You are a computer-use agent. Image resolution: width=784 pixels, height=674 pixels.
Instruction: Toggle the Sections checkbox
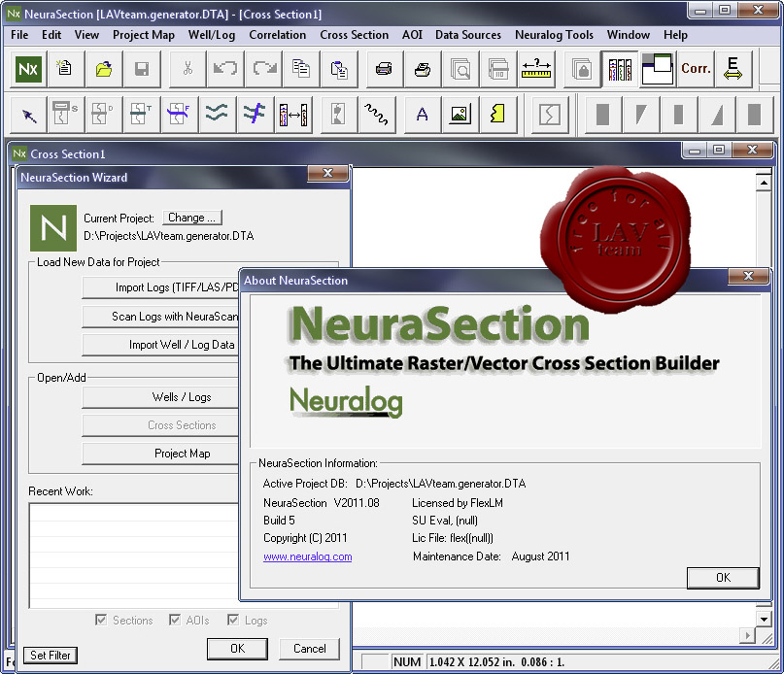pos(100,620)
